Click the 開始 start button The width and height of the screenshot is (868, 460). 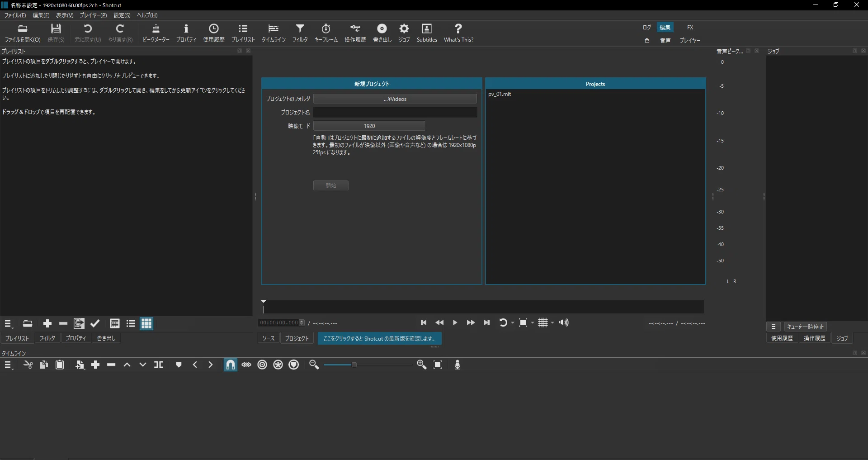point(331,185)
